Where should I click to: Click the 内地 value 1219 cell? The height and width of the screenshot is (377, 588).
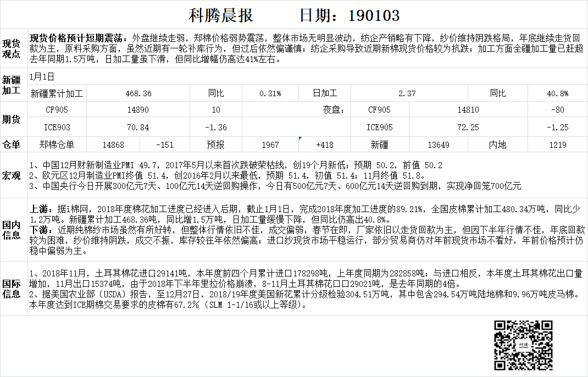click(558, 145)
